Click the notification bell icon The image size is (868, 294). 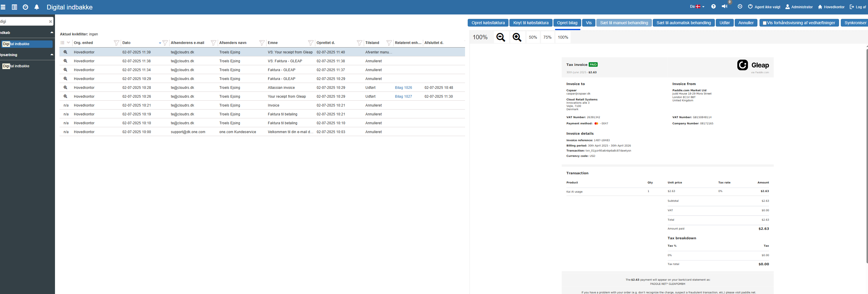[37, 7]
